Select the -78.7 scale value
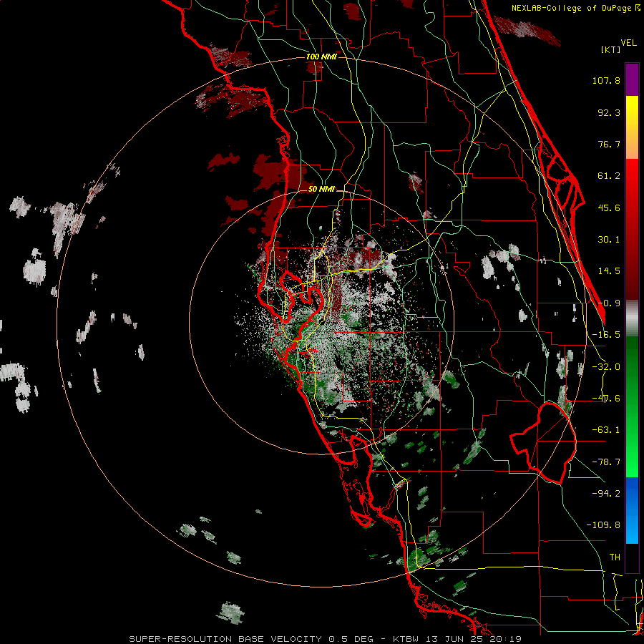Viewport: 644px width, 644px height. (606, 462)
